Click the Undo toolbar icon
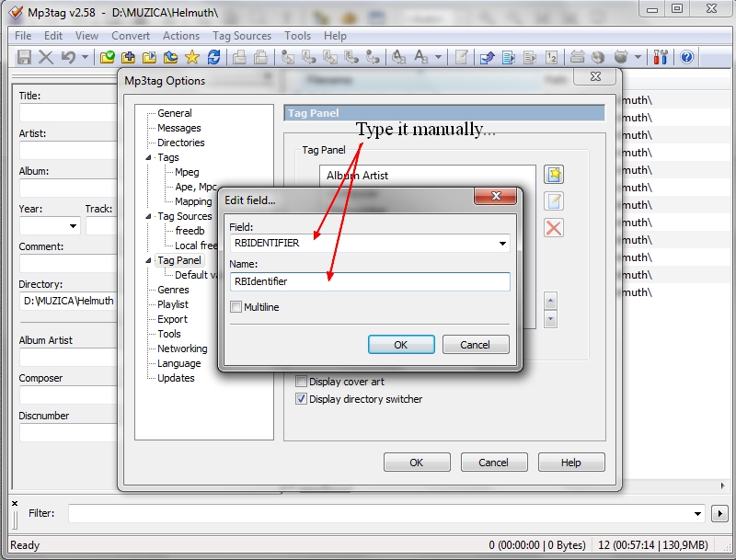The height and width of the screenshot is (560, 736). (x=68, y=57)
